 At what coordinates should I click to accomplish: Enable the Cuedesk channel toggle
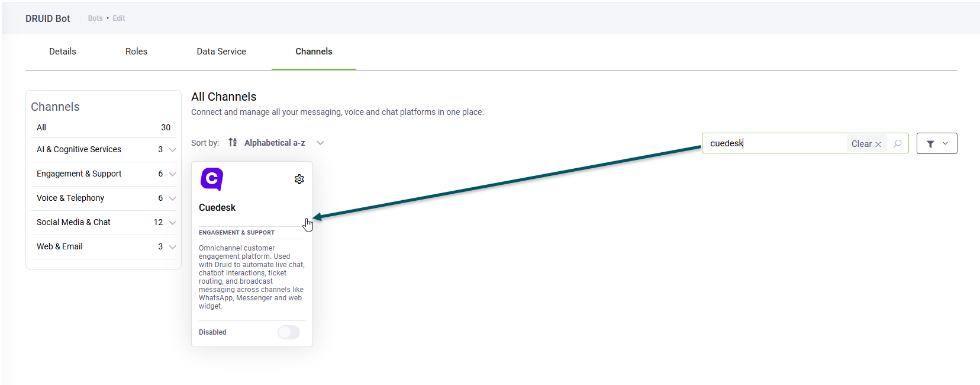[x=289, y=332]
